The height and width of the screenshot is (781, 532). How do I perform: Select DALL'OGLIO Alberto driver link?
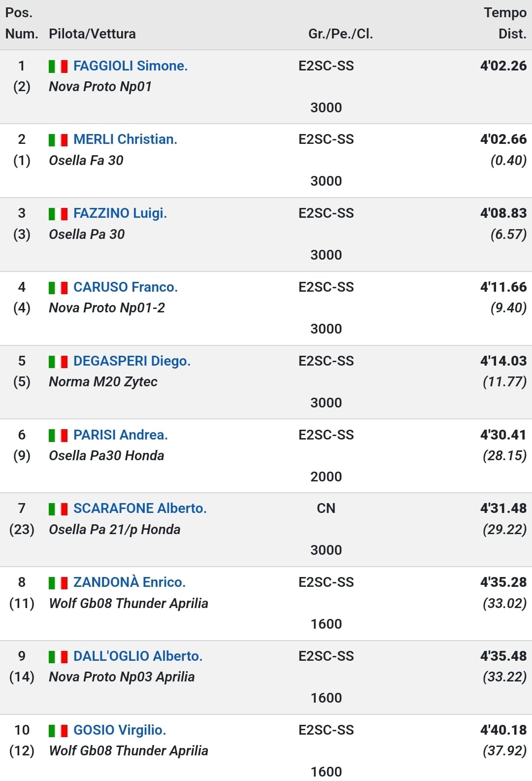click(x=138, y=656)
